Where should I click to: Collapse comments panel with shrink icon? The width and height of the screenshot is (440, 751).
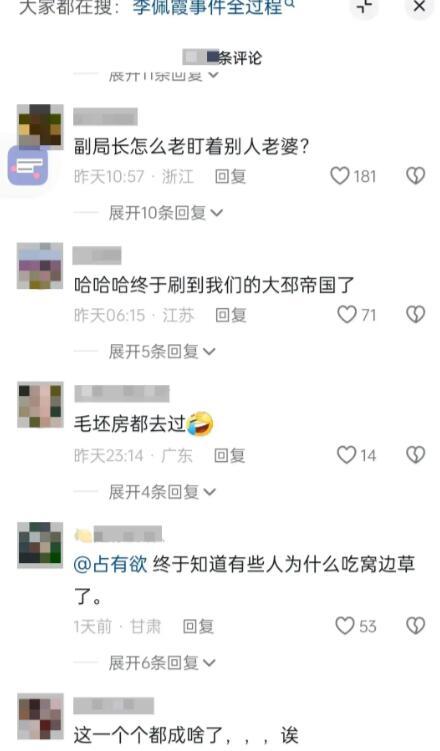[365, 7]
